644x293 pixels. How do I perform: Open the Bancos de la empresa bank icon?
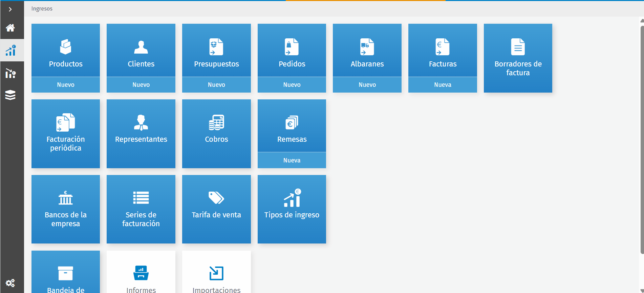click(66, 198)
